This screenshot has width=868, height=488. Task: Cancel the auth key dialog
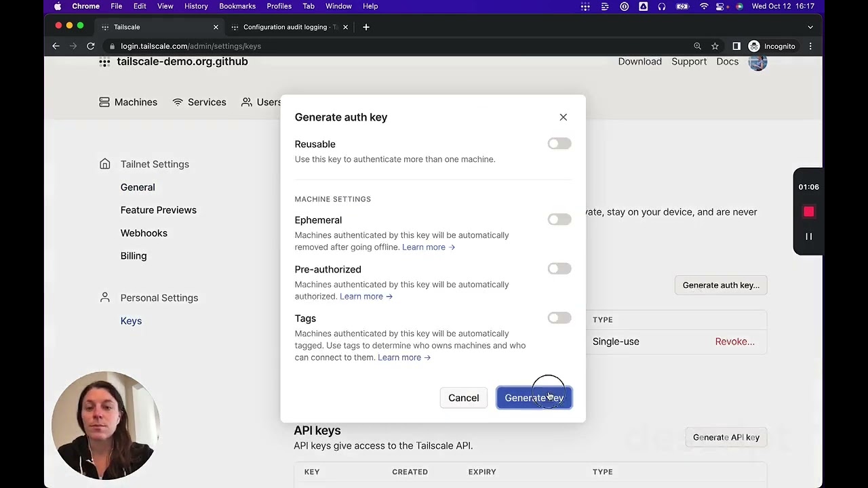coord(463,398)
